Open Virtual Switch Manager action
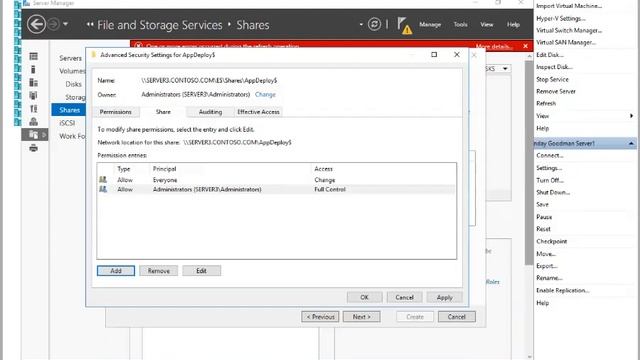 (x=569, y=30)
